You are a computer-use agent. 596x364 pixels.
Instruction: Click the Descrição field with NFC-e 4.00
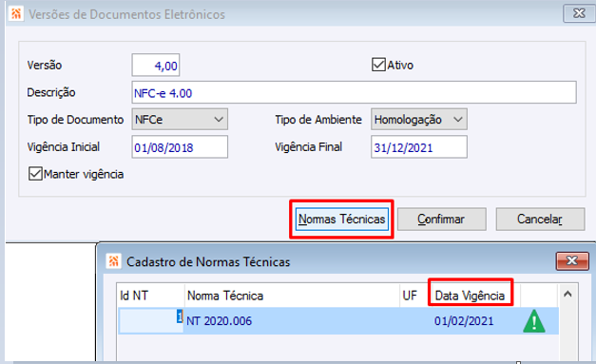(355, 92)
